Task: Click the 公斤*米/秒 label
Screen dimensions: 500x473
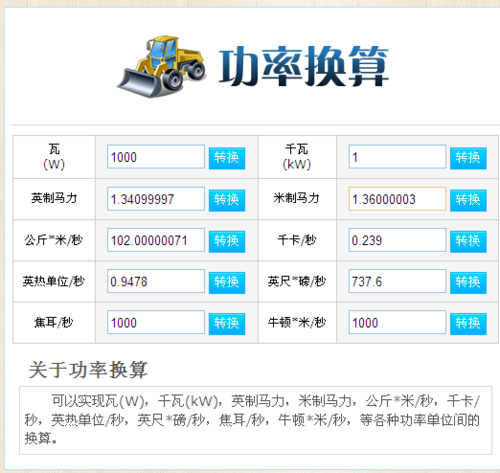Action: [x=54, y=240]
